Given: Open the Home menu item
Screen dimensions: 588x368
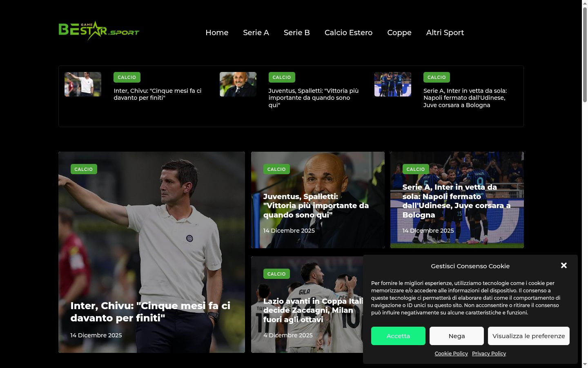Looking at the screenshot, I should 217,33.
